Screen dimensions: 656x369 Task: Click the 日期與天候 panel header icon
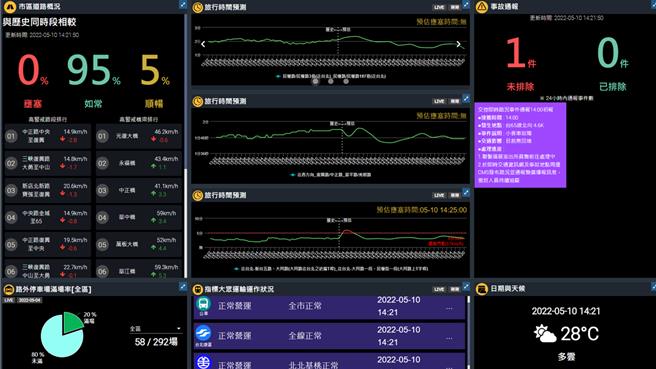coord(482,289)
